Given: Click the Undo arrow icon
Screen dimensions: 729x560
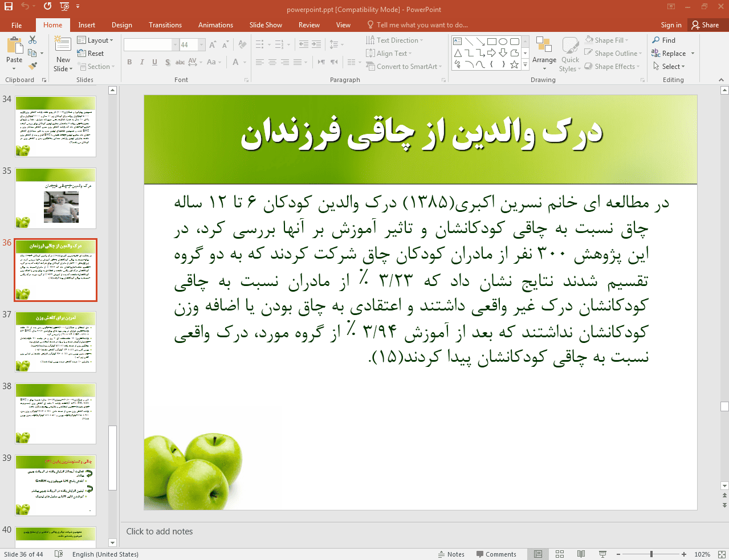Looking at the screenshot, I should coord(25,6).
